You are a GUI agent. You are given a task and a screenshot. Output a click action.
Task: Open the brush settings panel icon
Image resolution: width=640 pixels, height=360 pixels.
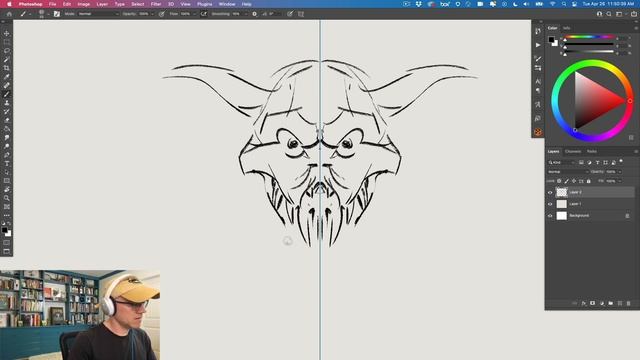57,14
